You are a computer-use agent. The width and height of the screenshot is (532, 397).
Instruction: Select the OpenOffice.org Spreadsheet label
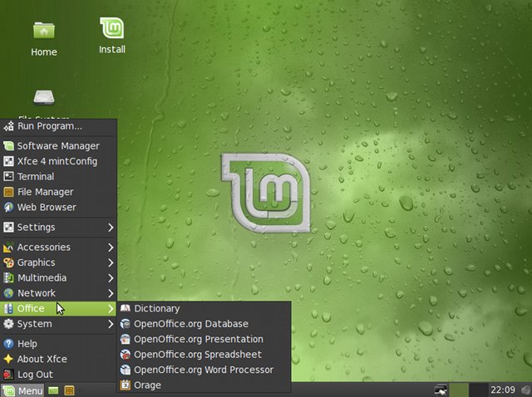click(198, 355)
